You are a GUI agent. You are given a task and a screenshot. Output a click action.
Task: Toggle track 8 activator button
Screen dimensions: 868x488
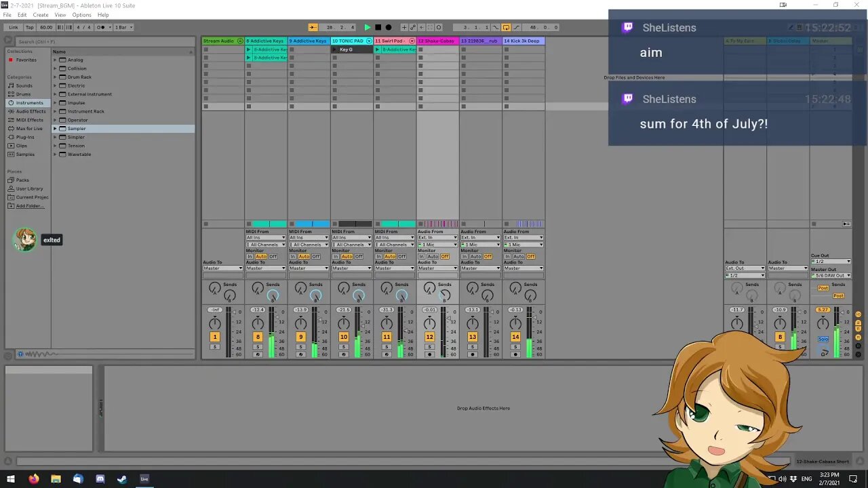point(258,337)
